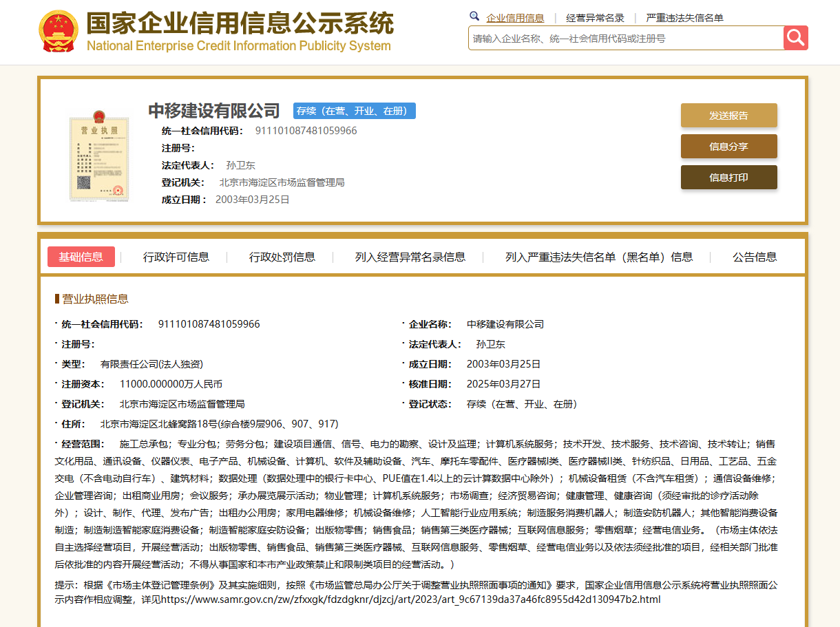This screenshot has height=627, width=840.
Task: Click the English title National Enterprise Credit Information Publicity System
Action: pos(239,46)
